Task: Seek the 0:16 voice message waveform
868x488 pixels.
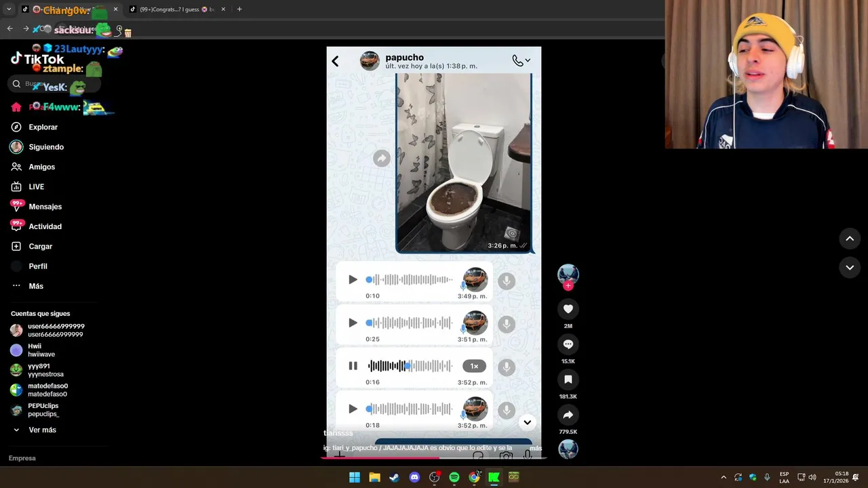Action: 410,366
